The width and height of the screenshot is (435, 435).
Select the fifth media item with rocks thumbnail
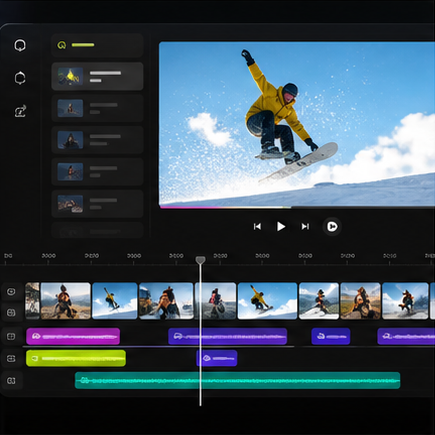[97, 204]
